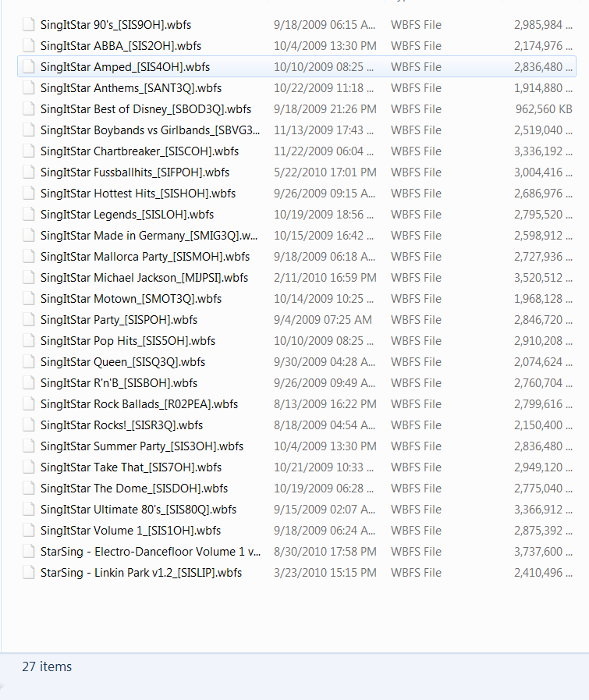Click file icon of SingItStar Take That
This screenshot has height=700, width=589.
pos(29,467)
